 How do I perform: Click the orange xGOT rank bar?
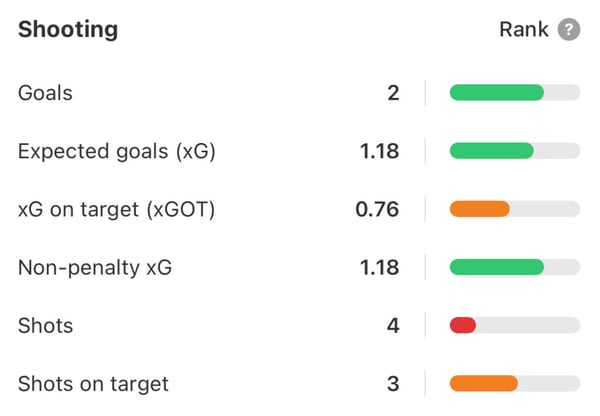(480, 209)
